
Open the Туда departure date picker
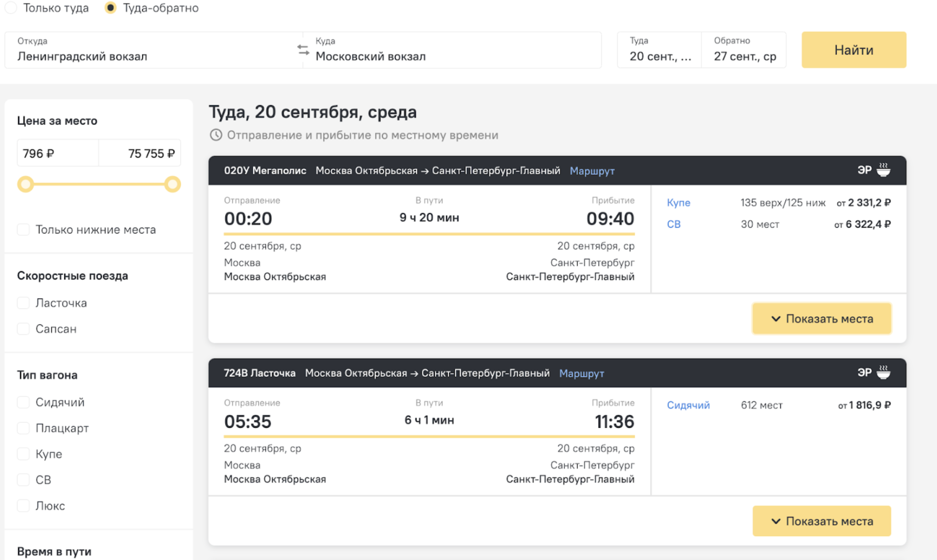click(659, 50)
